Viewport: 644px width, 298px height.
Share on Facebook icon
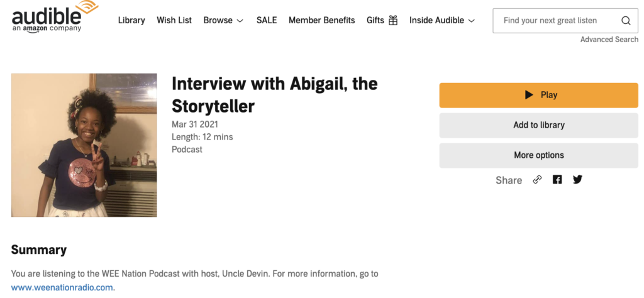click(x=557, y=180)
